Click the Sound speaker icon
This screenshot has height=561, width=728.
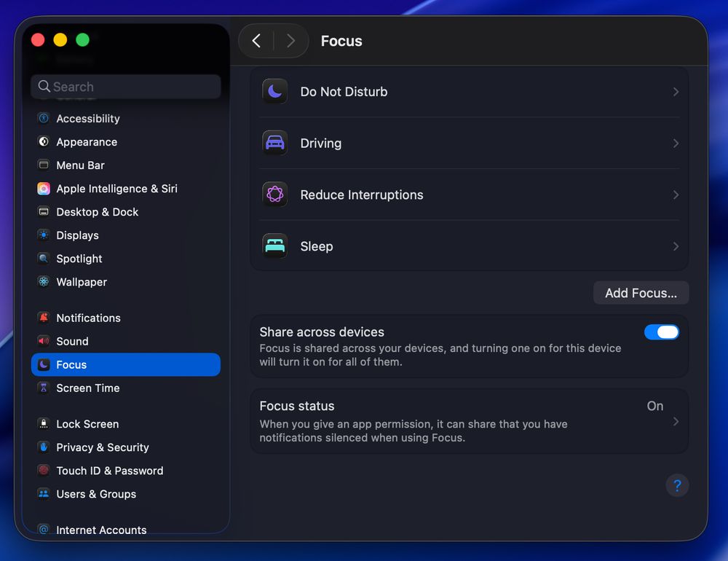[44, 341]
